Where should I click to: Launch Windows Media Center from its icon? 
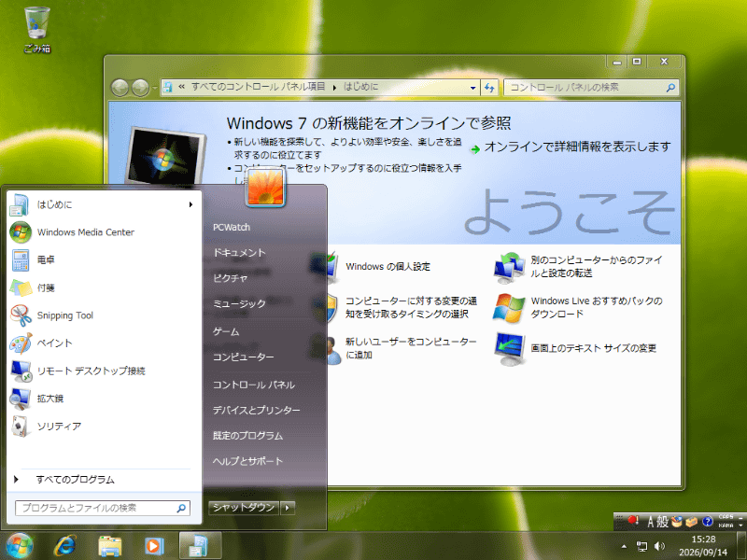(20, 232)
